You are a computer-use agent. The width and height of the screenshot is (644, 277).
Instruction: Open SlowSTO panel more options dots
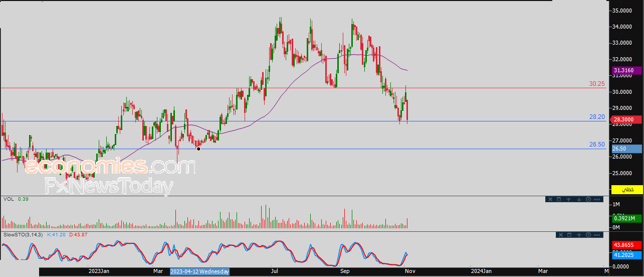pyautogui.click(x=597, y=235)
